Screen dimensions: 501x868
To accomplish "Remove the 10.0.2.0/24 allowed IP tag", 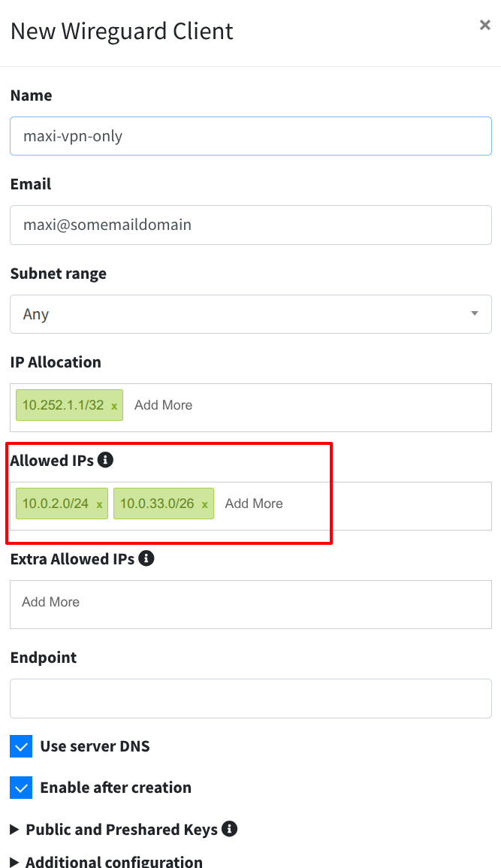I will tap(99, 505).
